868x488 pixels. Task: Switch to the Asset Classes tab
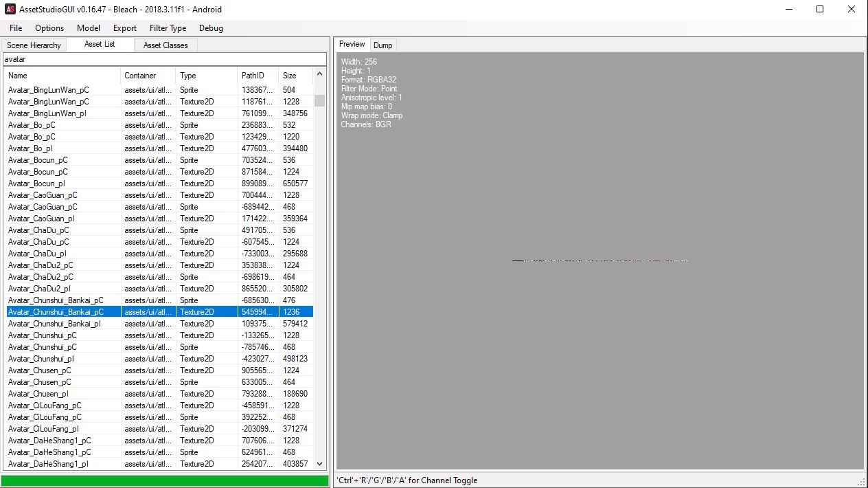pos(165,45)
